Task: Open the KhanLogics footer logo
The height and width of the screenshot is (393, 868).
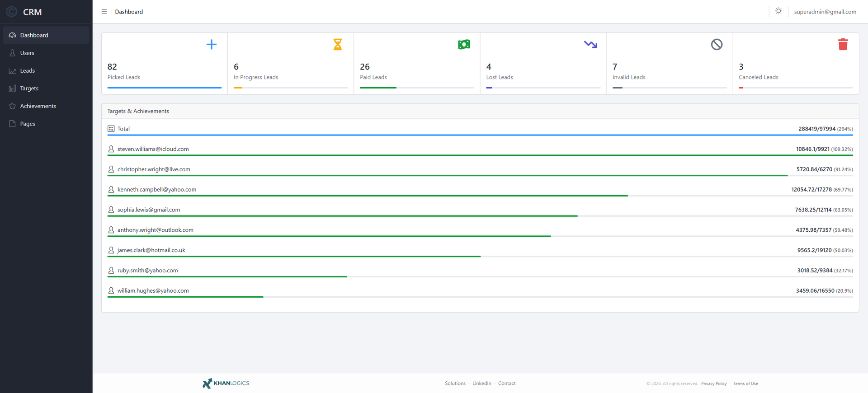Action: 226,383
